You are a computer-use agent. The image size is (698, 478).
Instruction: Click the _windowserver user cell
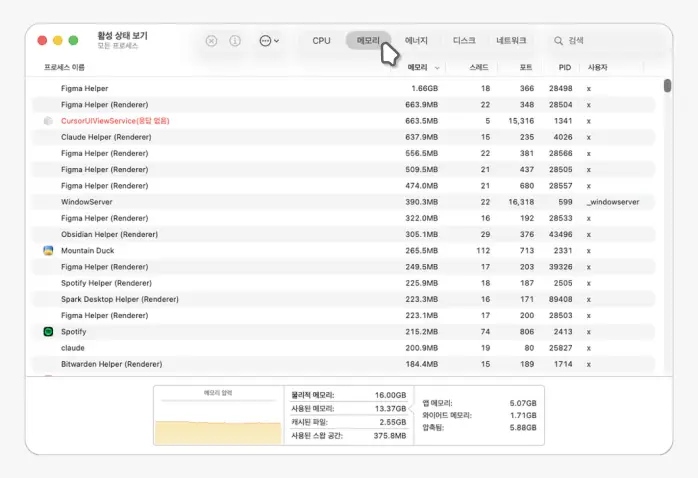point(613,202)
